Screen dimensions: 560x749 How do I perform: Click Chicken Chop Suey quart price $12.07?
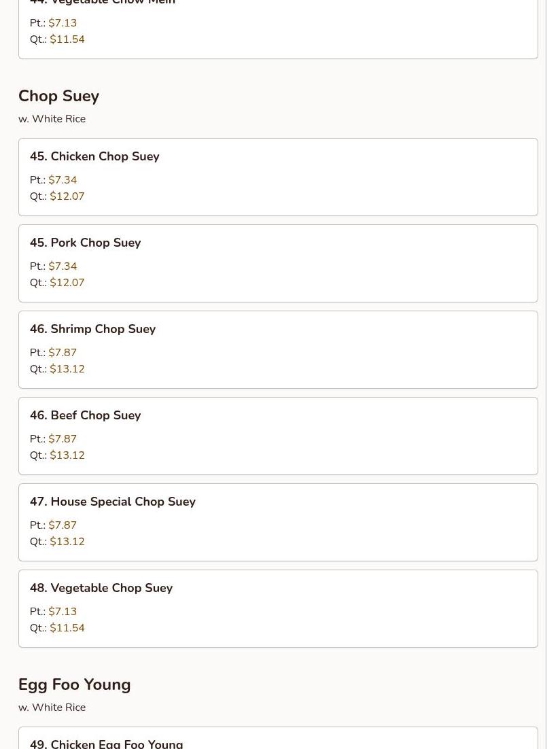(67, 196)
